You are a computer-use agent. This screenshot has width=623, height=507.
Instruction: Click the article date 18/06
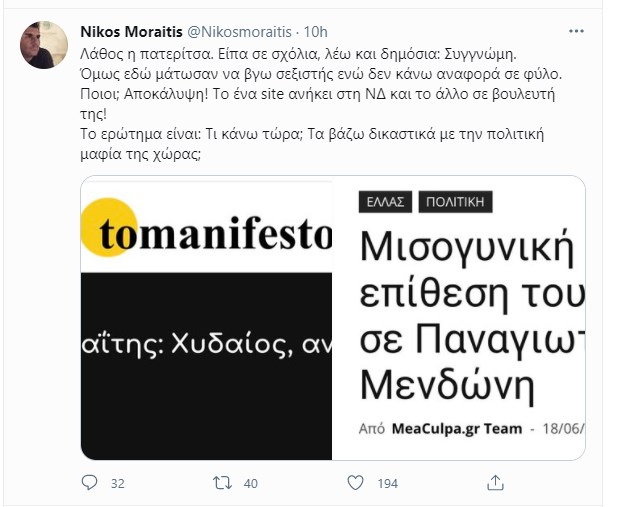point(563,428)
